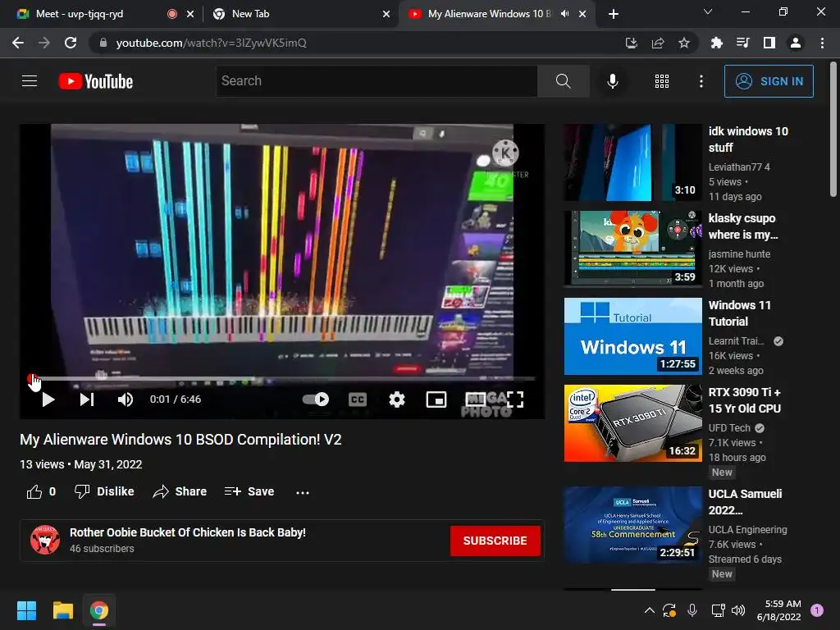Open 'RTX 3090 Ti + 15 Yr Old CPU' title
The image size is (840, 630).
point(745,400)
